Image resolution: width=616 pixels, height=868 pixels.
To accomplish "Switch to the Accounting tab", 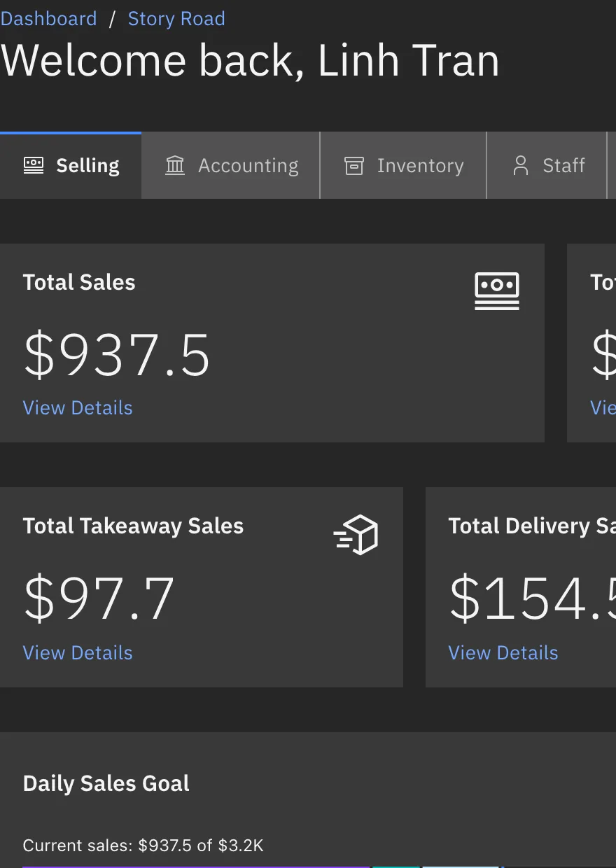I will point(231,165).
